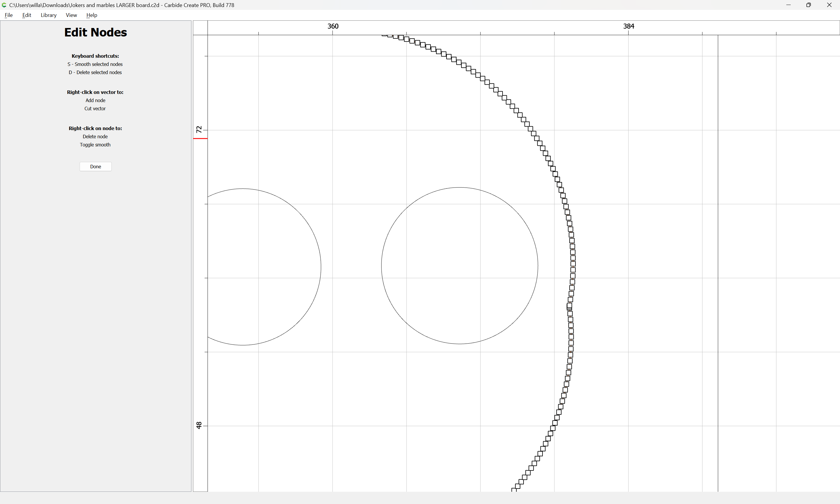Click 'S - Smooth selected nodes' text
Viewport: 840px width, 504px height.
click(95, 64)
